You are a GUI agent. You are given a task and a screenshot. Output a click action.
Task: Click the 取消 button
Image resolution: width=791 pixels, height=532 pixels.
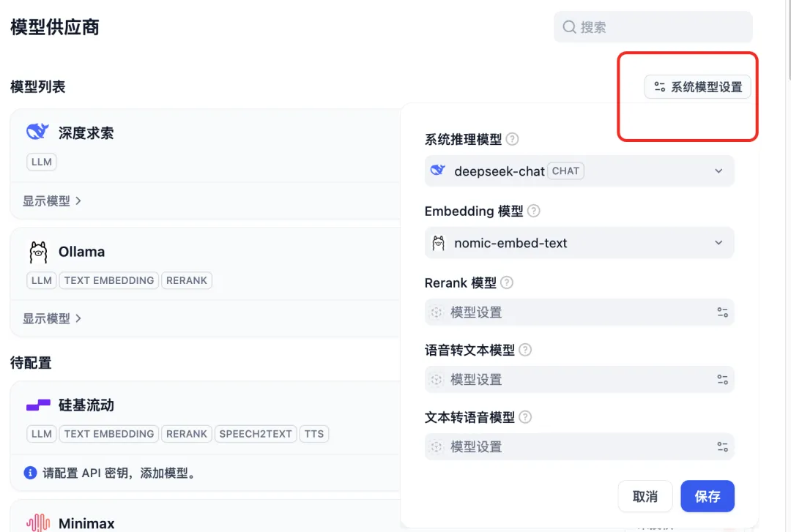pyautogui.click(x=645, y=496)
